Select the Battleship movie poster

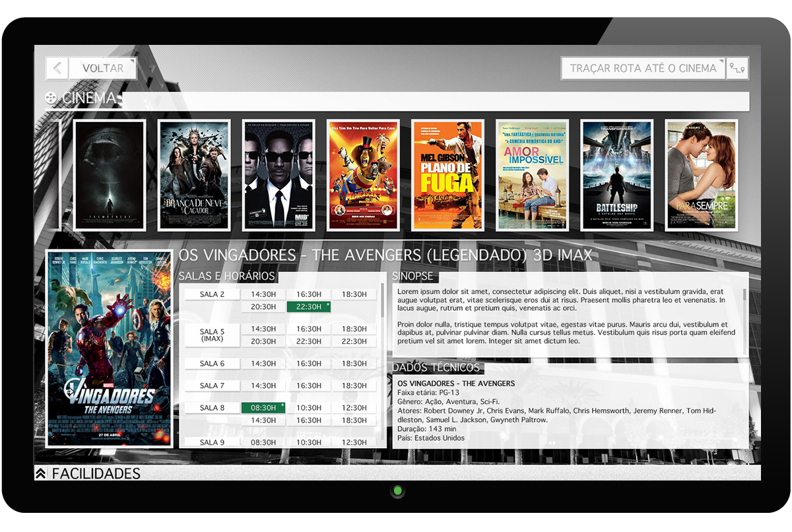tap(616, 175)
